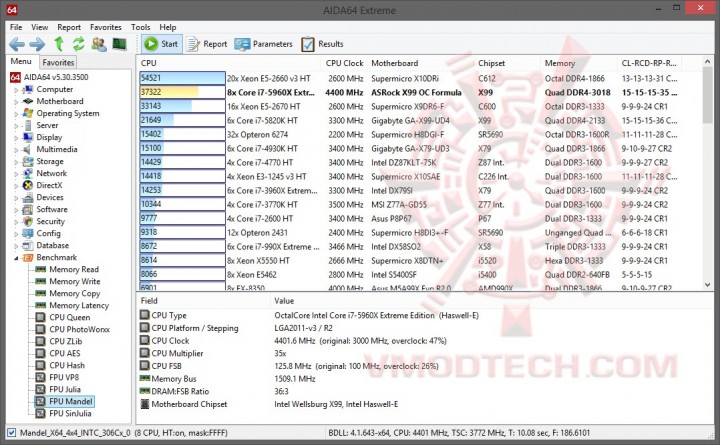Screen dimensions: 720x445
Task: Click the green monitor graph toolbar icon
Action: pos(119,44)
